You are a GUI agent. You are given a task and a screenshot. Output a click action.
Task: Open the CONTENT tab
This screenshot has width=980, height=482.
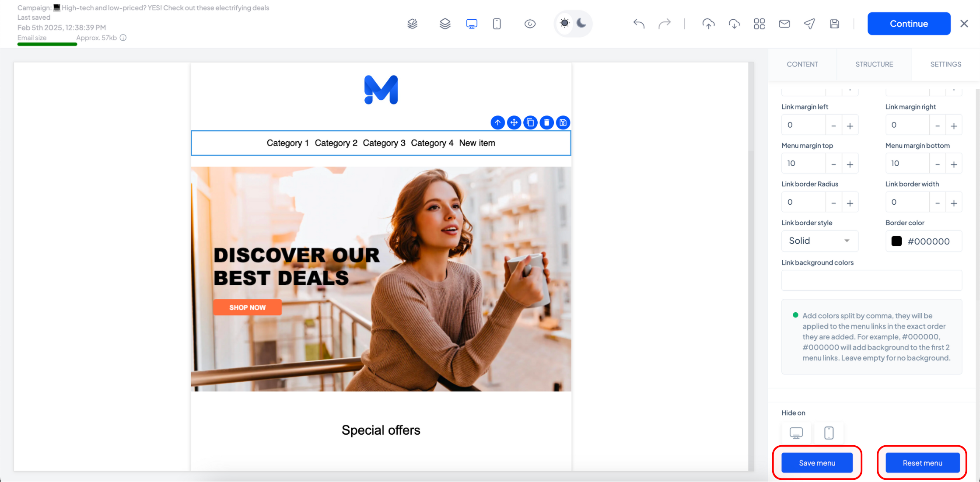(802, 64)
